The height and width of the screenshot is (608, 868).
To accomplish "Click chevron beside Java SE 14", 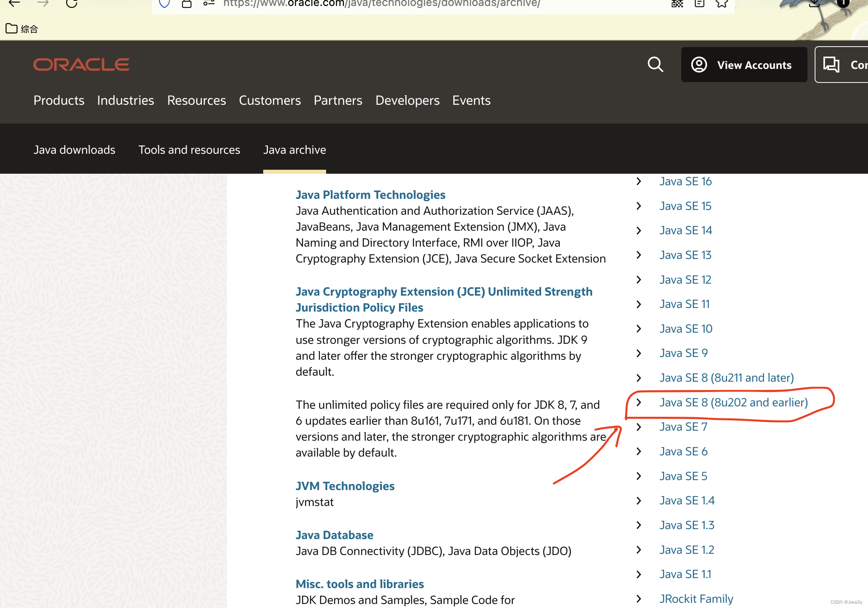I will [639, 230].
